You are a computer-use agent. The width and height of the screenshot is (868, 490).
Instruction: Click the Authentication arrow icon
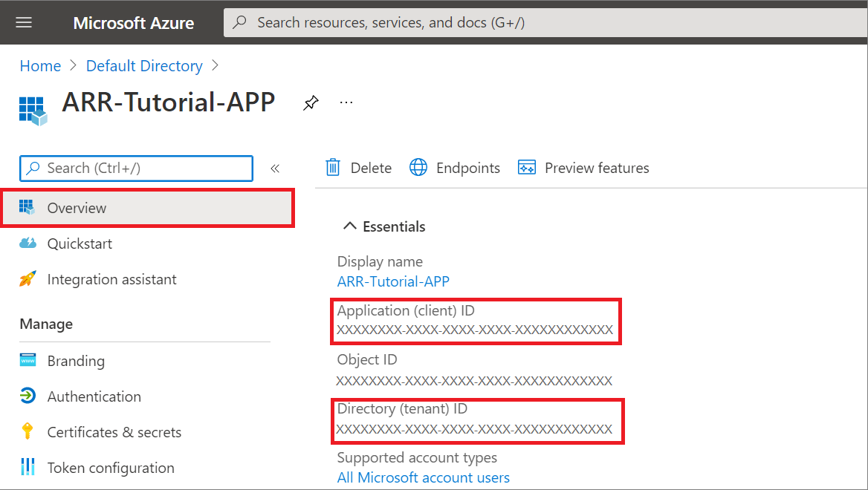(27, 396)
